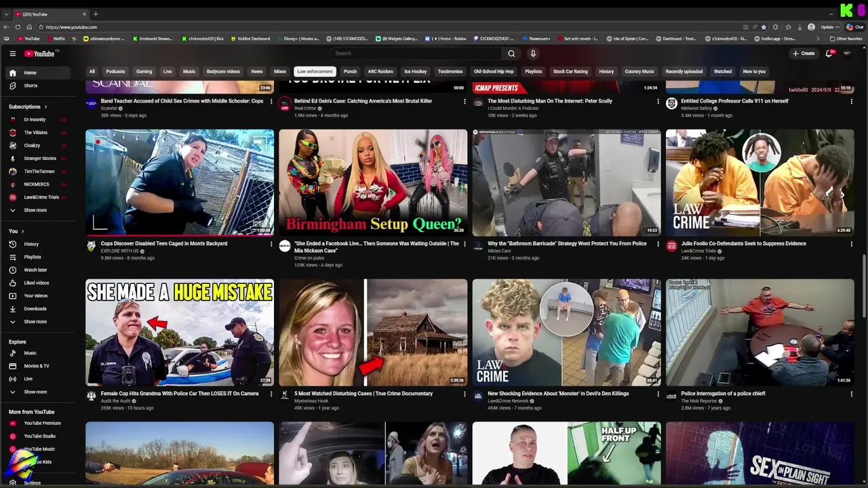This screenshot has height=488, width=868.
Task: Open the YouTube hamburger guide menu
Action: [x=12, y=54]
